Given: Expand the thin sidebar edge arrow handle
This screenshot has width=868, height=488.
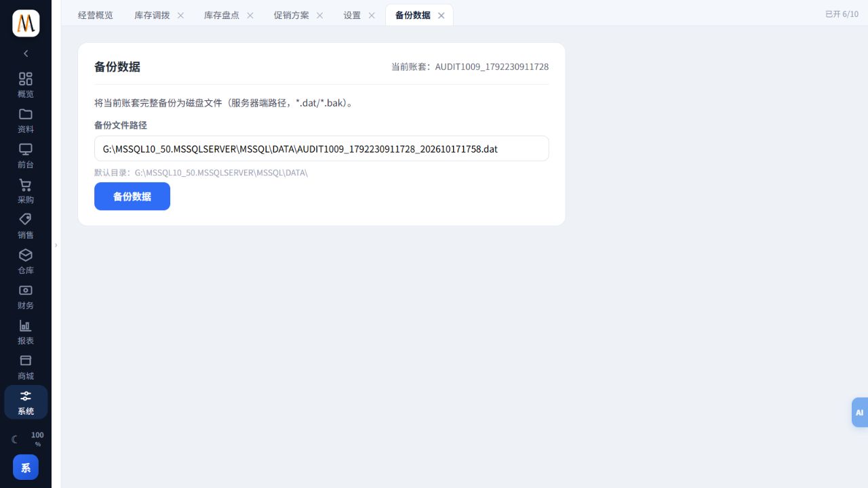Looking at the screenshot, I should click(56, 245).
